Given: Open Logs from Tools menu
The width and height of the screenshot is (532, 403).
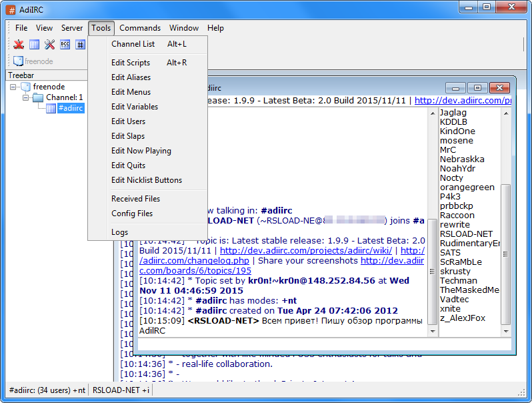Looking at the screenshot, I should tap(147, 232).
